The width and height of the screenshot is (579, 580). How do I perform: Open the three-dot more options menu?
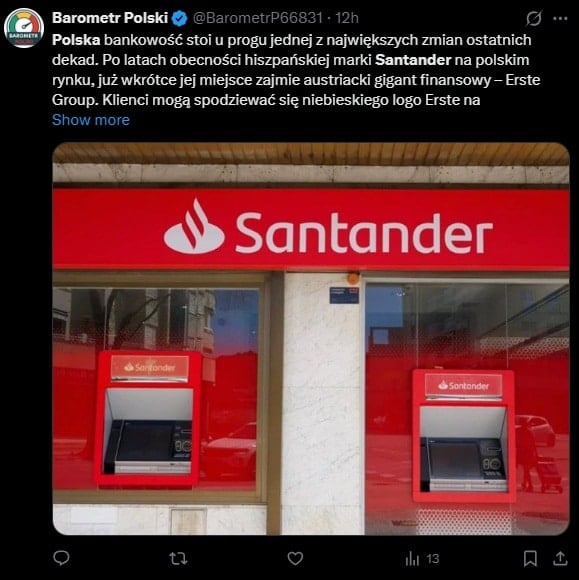560,18
